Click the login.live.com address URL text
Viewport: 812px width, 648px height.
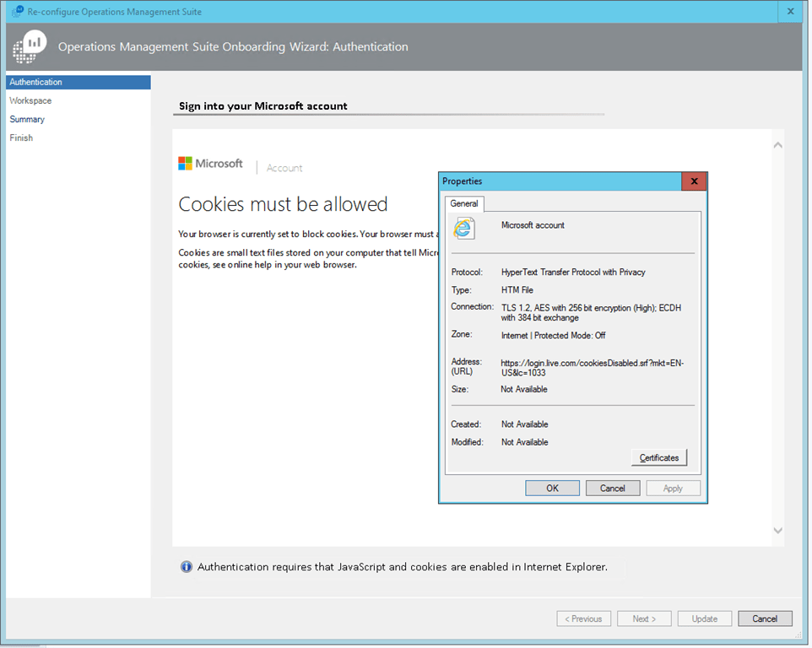click(592, 368)
